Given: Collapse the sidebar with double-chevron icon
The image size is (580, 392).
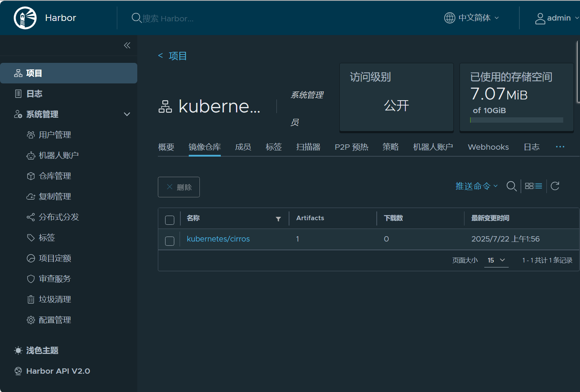Looking at the screenshot, I should tap(127, 45).
